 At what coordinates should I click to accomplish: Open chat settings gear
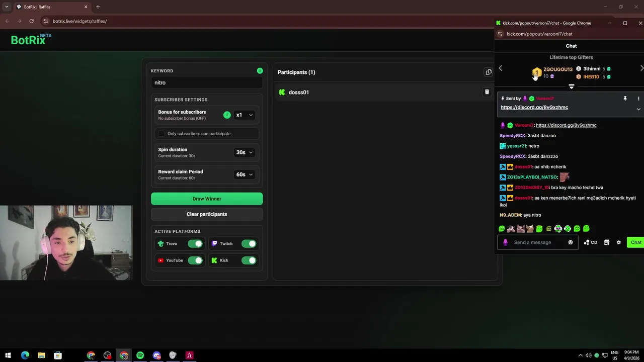618,243
